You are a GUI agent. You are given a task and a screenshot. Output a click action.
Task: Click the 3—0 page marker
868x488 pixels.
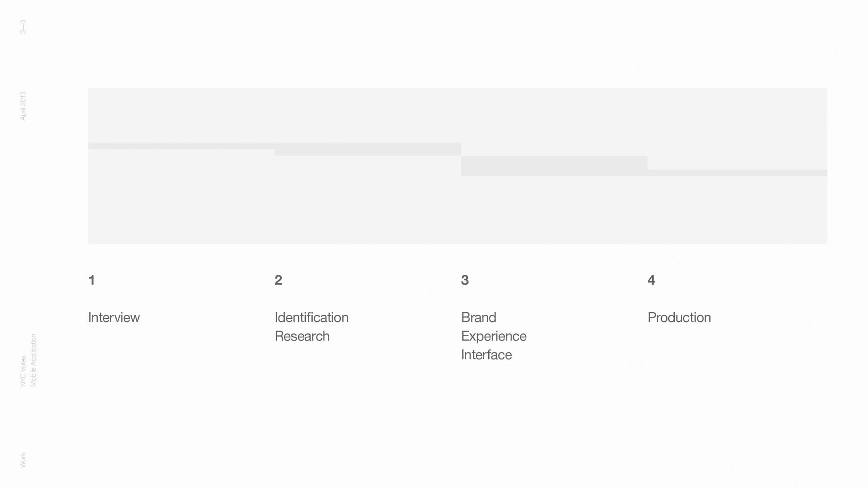coord(23,27)
